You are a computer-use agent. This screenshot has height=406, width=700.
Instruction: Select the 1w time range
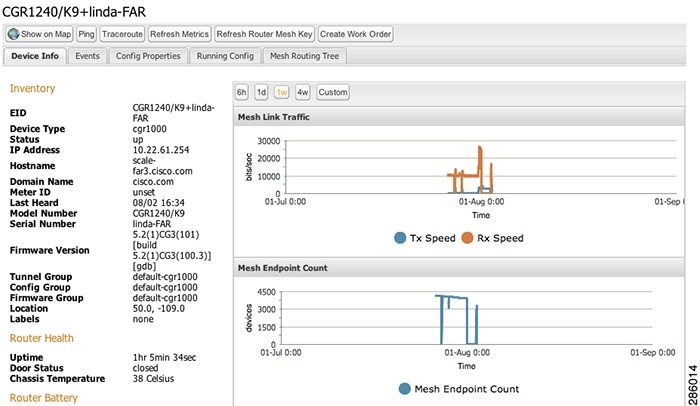[282, 92]
